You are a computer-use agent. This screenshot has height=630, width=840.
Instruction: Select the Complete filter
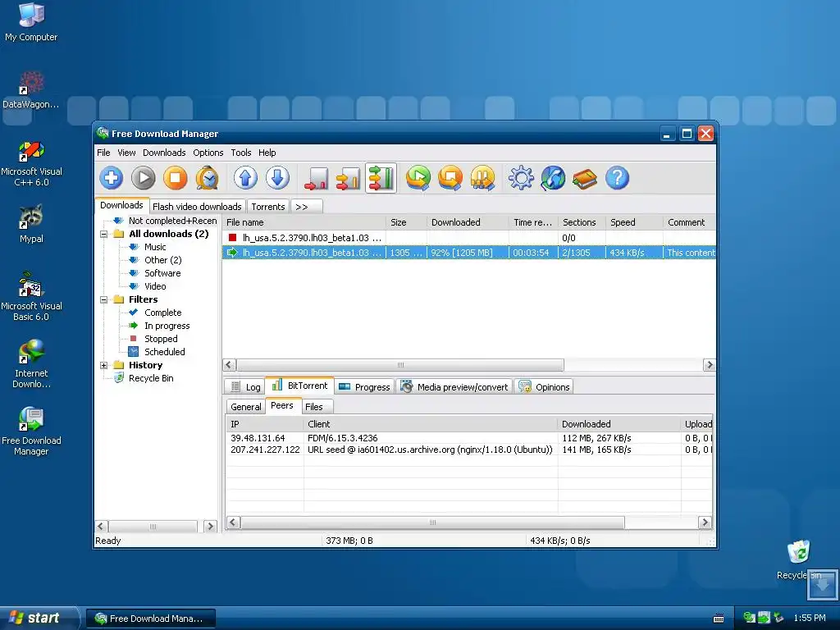pos(163,313)
